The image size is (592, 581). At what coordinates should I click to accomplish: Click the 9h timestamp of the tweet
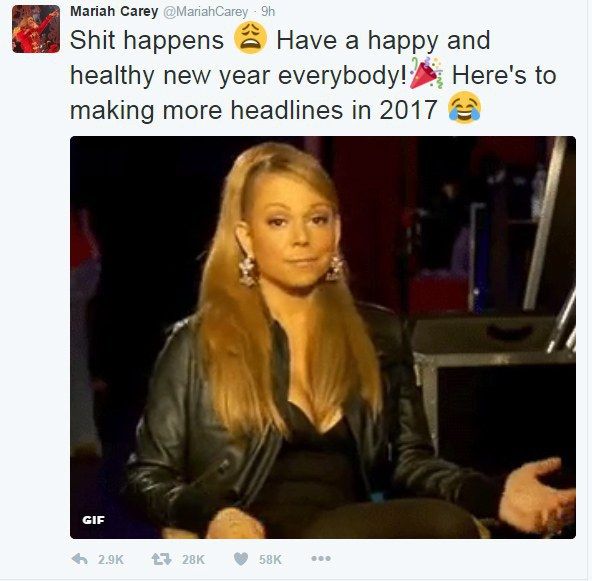click(x=268, y=12)
